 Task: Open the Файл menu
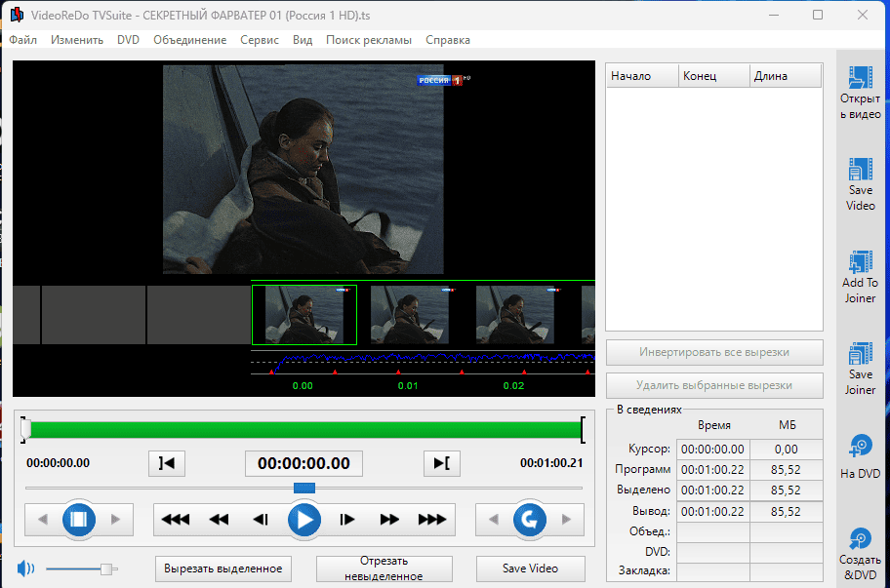coord(23,40)
